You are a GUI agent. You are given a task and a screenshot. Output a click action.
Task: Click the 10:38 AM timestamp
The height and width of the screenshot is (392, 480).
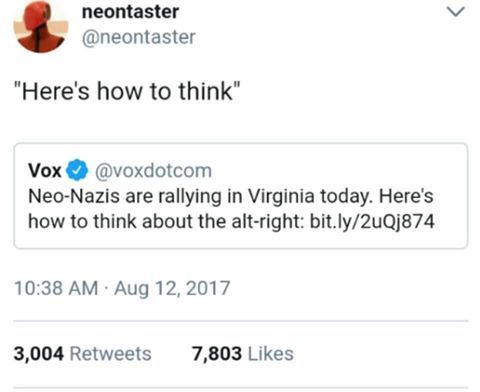(56, 288)
